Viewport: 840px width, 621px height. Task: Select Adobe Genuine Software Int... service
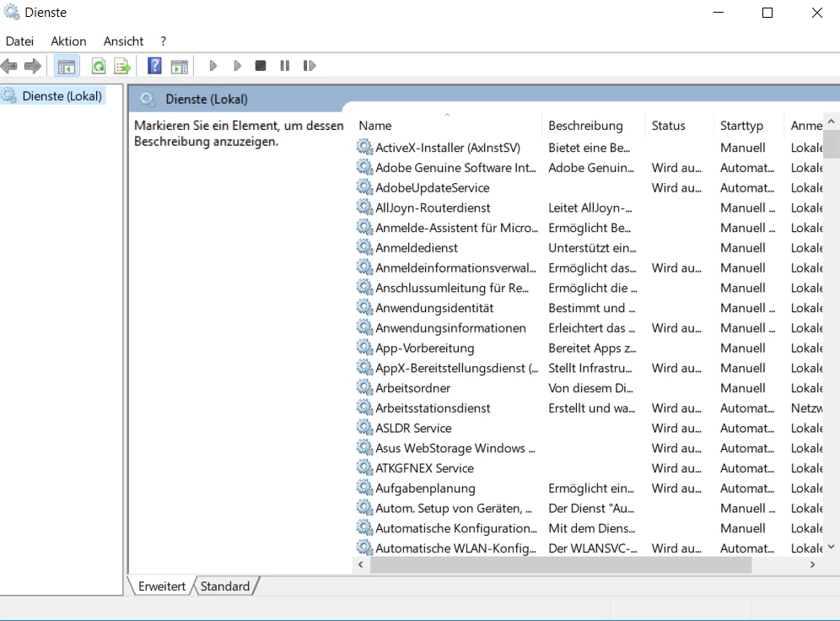(455, 168)
